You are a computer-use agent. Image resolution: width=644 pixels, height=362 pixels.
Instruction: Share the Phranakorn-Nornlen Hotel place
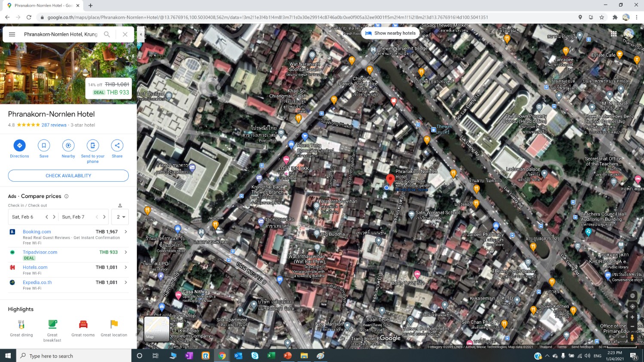click(117, 146)
